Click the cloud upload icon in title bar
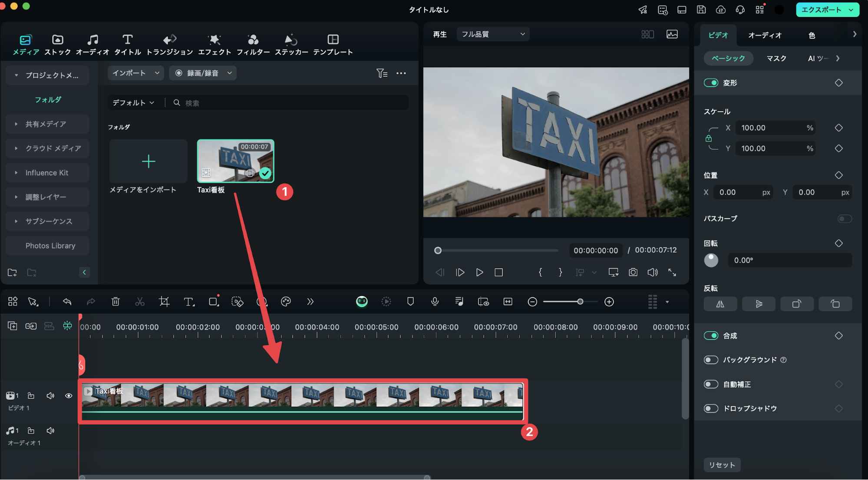868x480 pixels. coord(721,10)
